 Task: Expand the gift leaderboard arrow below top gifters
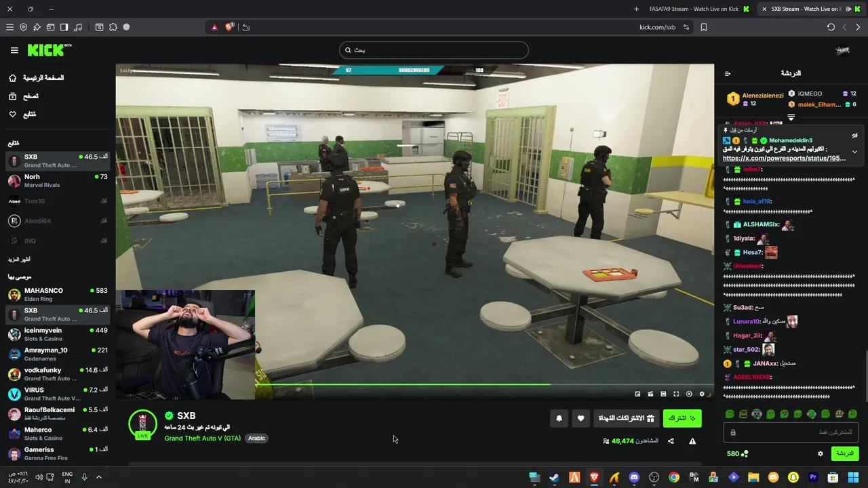pyautogui.click(x=791, y=117)
